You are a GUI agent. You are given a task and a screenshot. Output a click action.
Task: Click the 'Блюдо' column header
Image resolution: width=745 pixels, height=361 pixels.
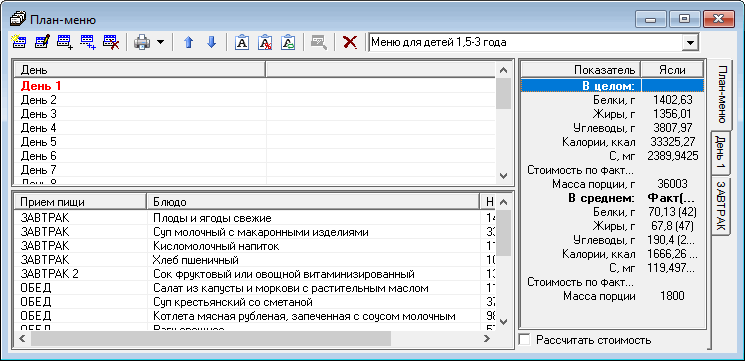[314, 202]
